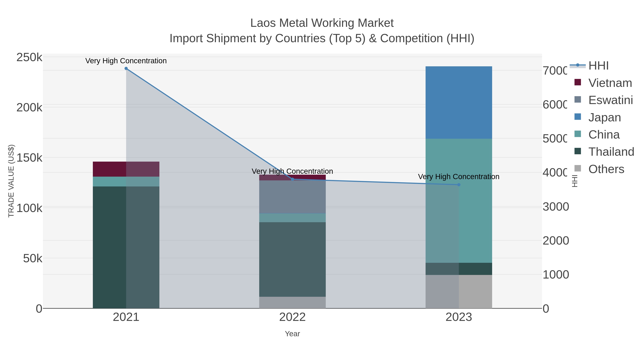Click the Others gray legend swatch
The height and width of the screenshot is (362, 644).
tap(578, 168)
